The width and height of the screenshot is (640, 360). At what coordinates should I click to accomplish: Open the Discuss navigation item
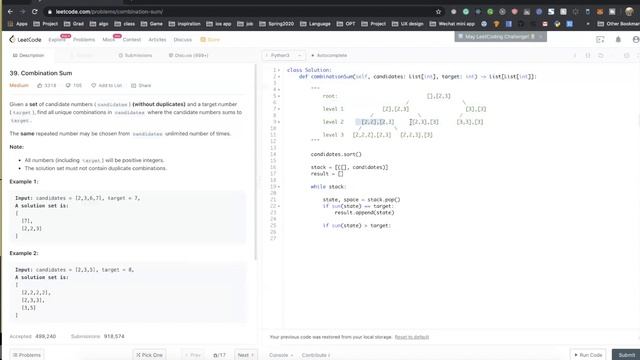[x=182, y=40]
